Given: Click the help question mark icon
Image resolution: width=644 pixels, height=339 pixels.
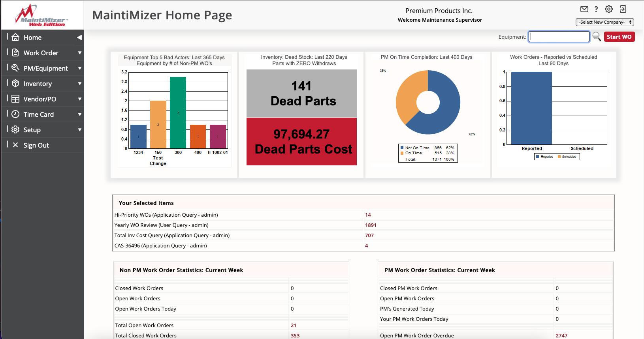Looking at the screenshot, I should point(596,9).
